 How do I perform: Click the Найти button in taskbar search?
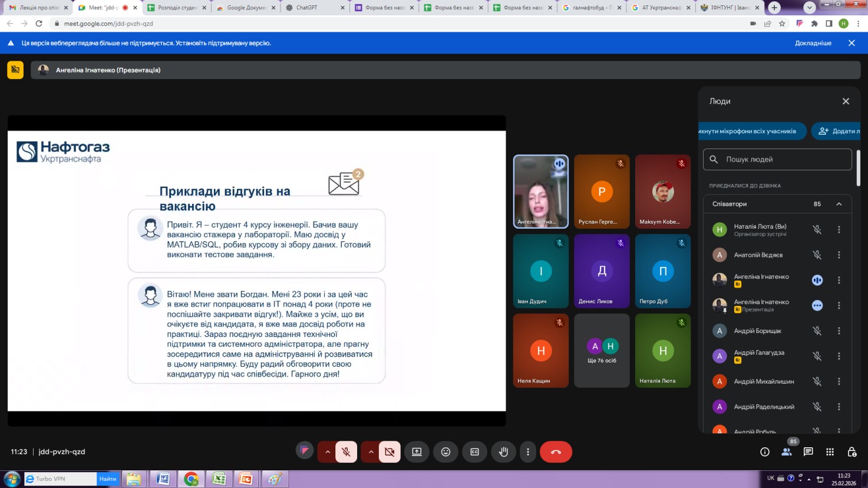(x=108, y=479)
